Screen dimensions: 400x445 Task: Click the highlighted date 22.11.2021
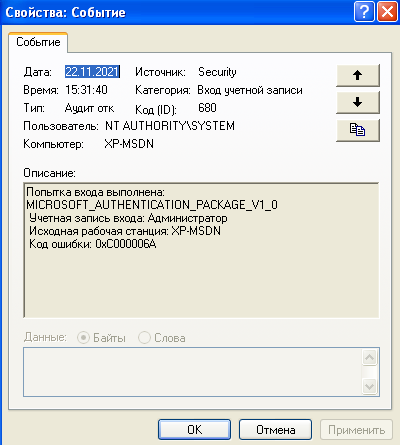click(92, 72)
